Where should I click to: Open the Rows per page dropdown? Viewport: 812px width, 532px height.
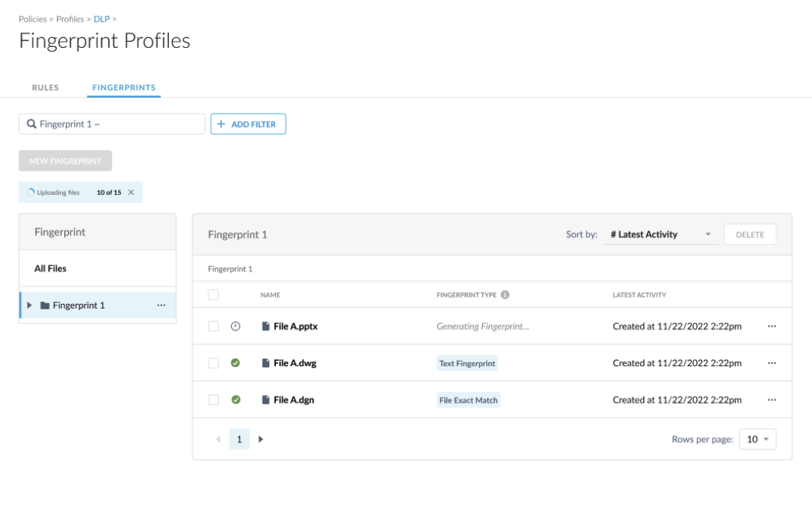point(757,439)
